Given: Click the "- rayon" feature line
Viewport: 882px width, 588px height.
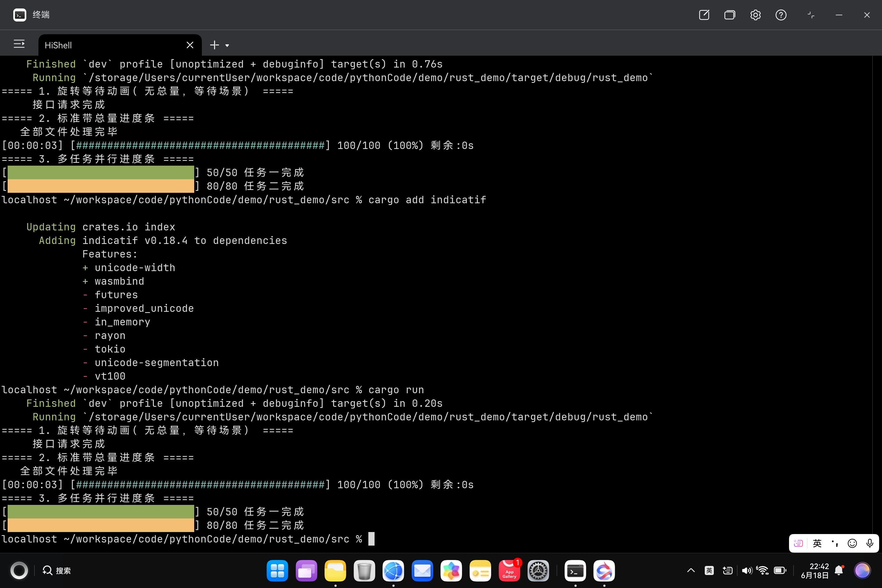Looking at the screenshot, I should [x=104, y=336].
